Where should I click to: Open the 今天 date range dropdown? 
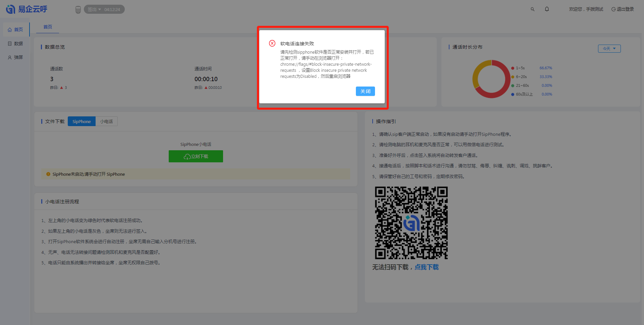tap(609, 49)
